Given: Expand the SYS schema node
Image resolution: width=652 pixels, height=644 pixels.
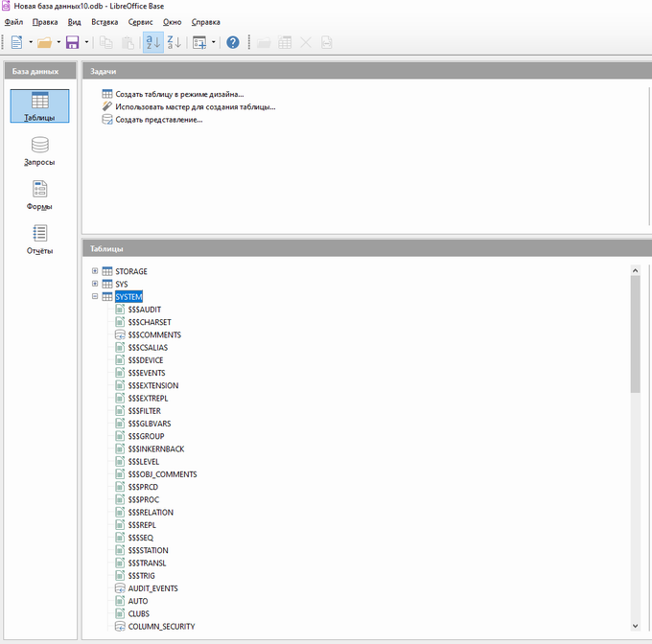Looking at the screenshot, I should coord(95,284).
